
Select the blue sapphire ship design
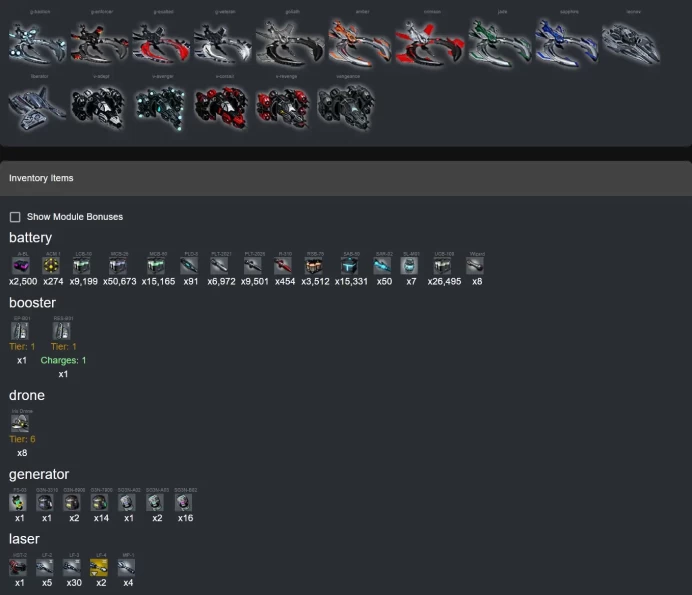pos(567,43)
